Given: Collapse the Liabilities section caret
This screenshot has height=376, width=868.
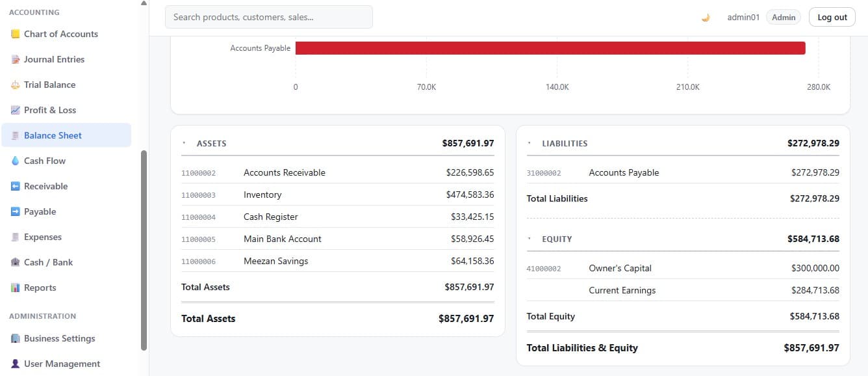Looking at the screenshot, I should click(x=530, y=143).
